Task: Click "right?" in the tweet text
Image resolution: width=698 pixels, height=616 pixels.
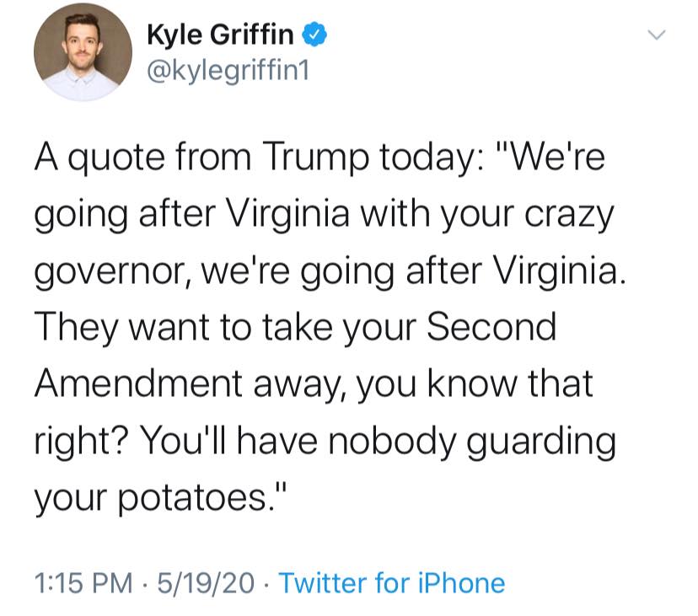Action: (82, 441)
